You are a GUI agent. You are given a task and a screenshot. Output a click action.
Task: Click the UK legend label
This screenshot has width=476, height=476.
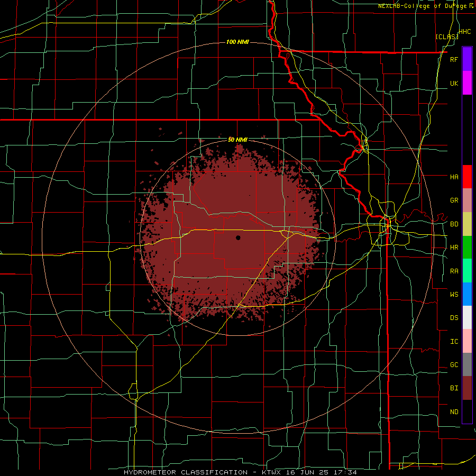click(x=454, y=83)
